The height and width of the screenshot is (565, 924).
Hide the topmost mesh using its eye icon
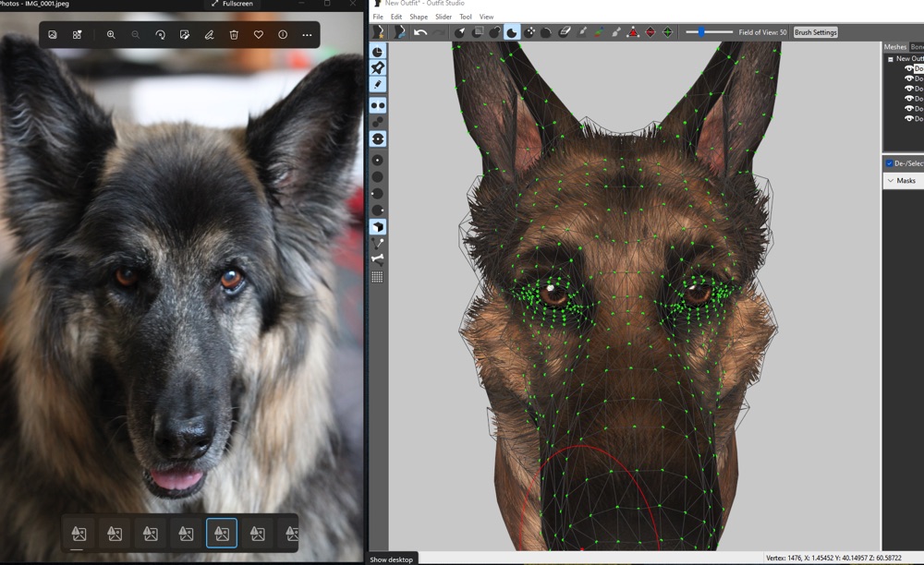point(908,69)
